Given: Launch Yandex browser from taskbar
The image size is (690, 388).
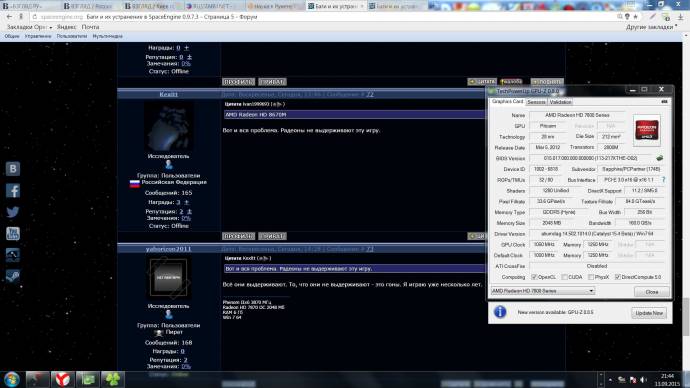Looking at the screenshot, I should tap(62, 379).
